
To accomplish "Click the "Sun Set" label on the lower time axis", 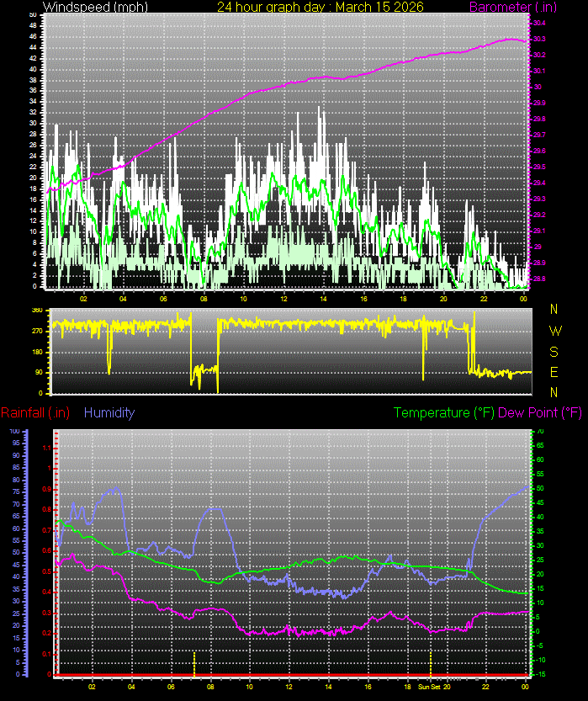I will tap(429, 687).
